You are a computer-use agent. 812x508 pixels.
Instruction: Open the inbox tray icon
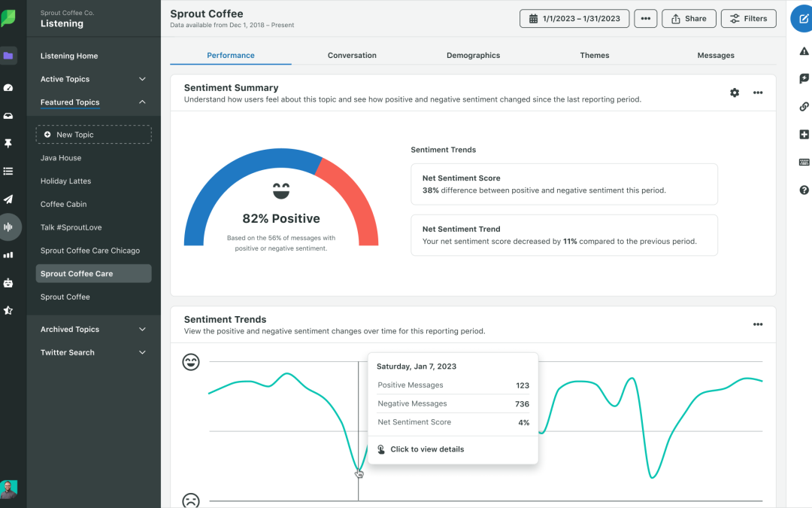(8, 116)
